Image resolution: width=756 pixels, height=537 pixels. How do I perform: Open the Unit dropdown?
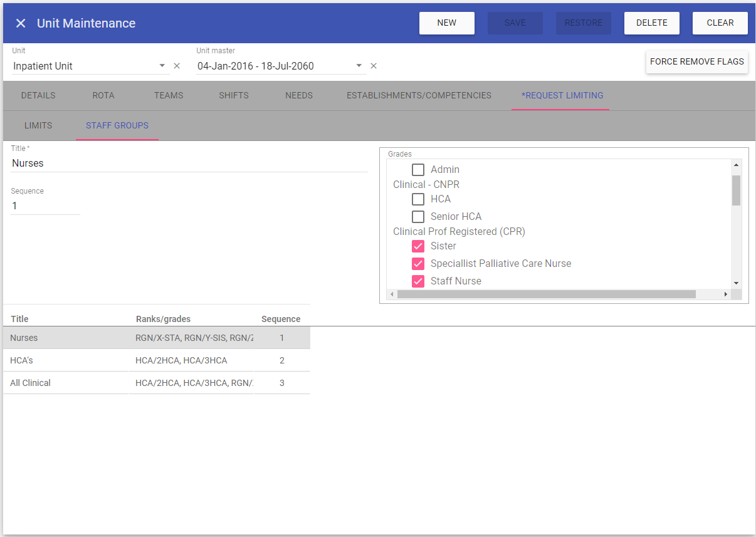point(162,66)
